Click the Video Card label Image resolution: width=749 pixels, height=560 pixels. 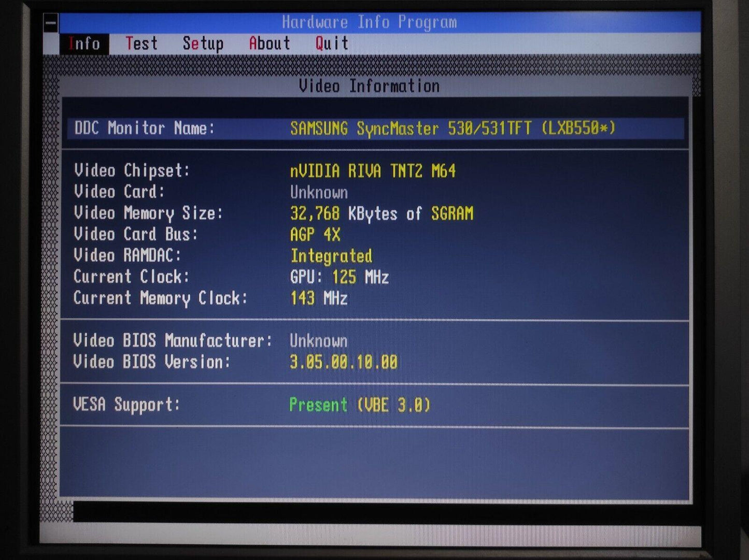click(x=119, y=192)
